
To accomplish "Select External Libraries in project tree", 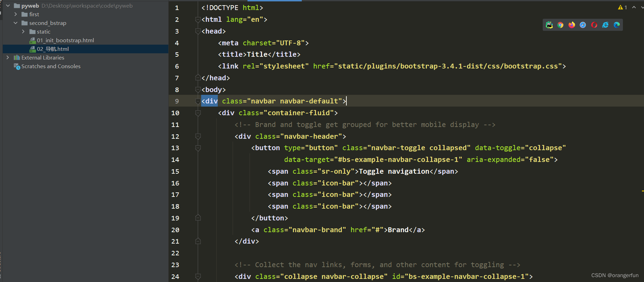I will coord(43,57).
